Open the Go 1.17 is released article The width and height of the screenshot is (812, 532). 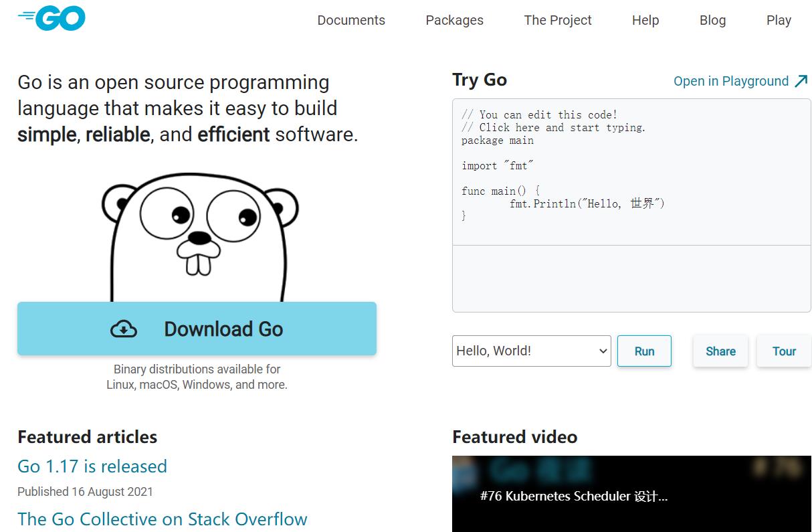point(92,466)
